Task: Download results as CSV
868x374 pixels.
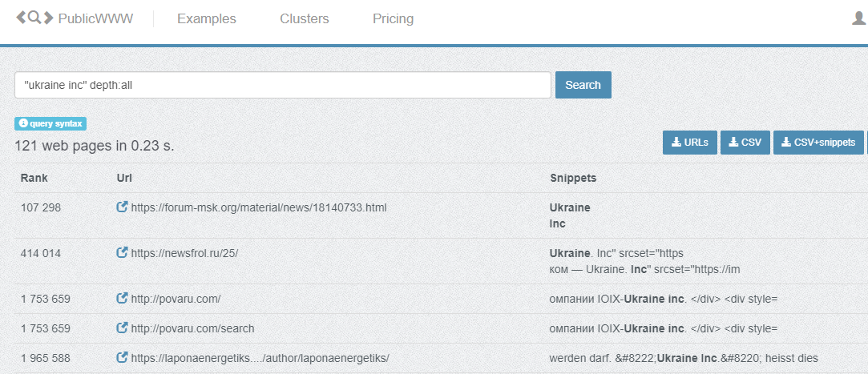Action: coord(745,143)
